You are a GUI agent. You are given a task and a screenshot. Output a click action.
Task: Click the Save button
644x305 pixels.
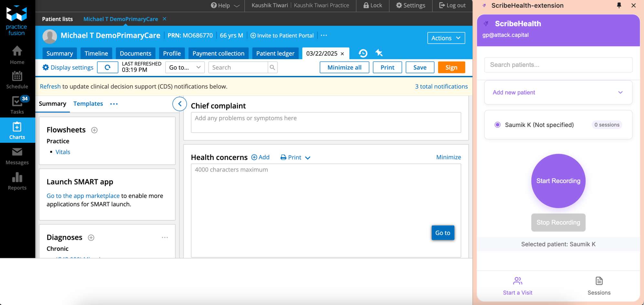(420, 67)
